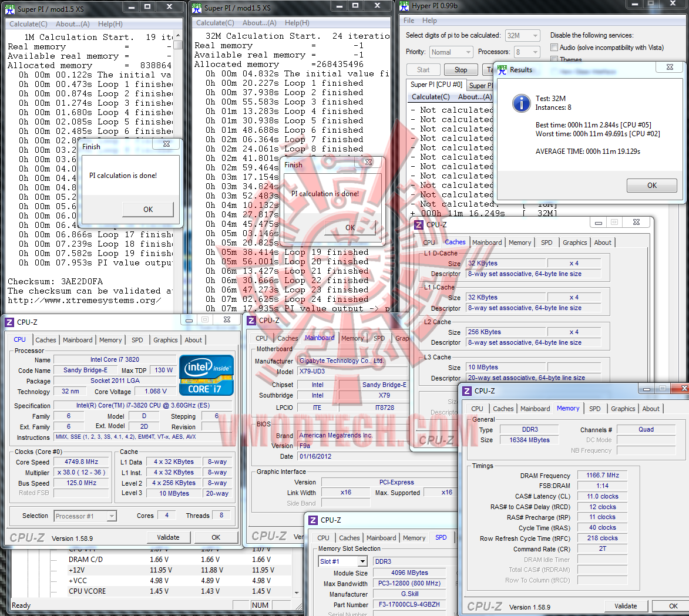This screenshot has width=689, height=616.
Task: Click the Super PI 32M window title icon
Action: 196,8
